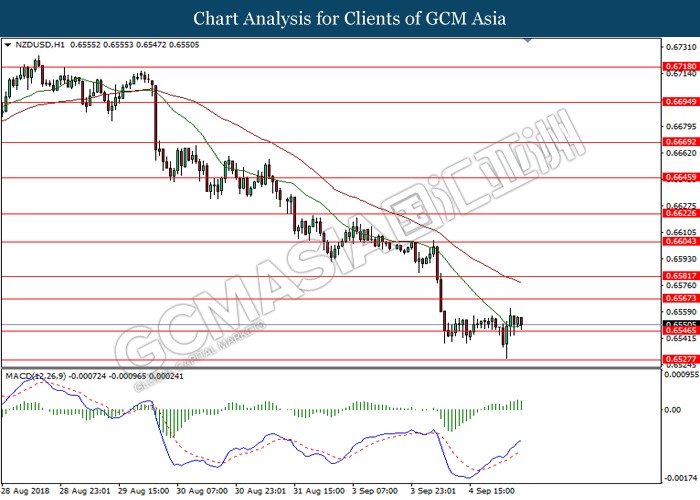The image size is (700, 500).
Task: Click the 0.66795 price axis value
Action: click(x=681, y=126)
